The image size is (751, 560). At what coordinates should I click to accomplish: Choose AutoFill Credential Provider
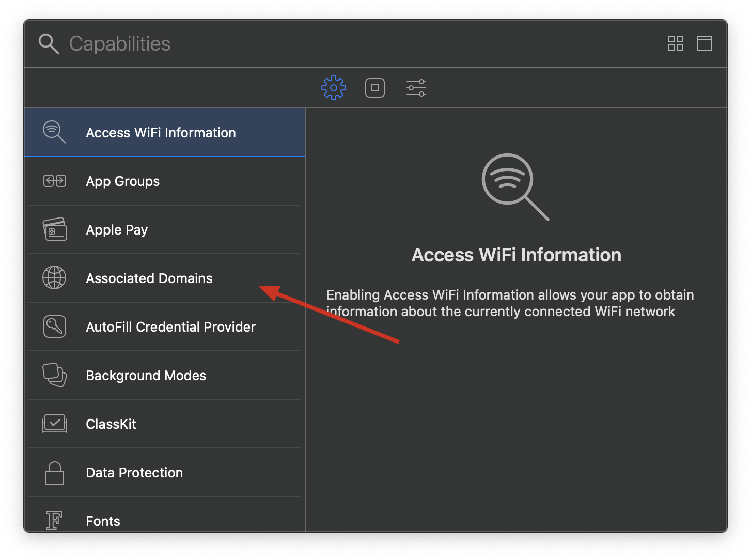[x=170, y=327]
